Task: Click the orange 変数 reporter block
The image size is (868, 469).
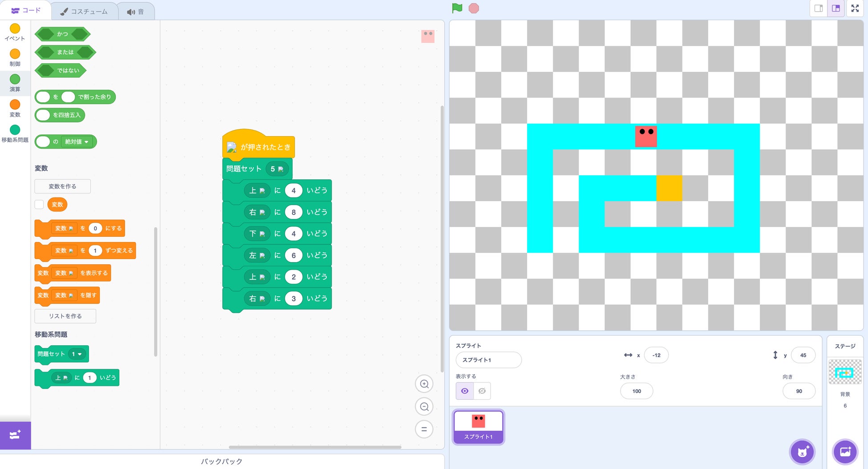Action: [x=57, y=205]
